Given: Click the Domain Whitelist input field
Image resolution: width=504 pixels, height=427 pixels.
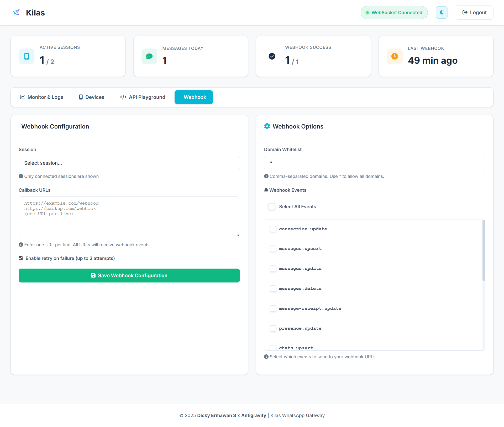Looking at the screenshot, I should tap(375, 163).
